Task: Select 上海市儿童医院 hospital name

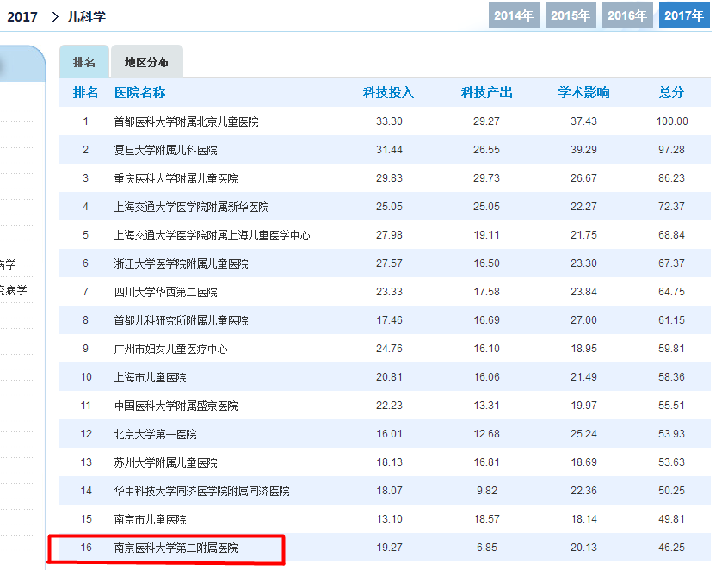Action: [151, 377]
